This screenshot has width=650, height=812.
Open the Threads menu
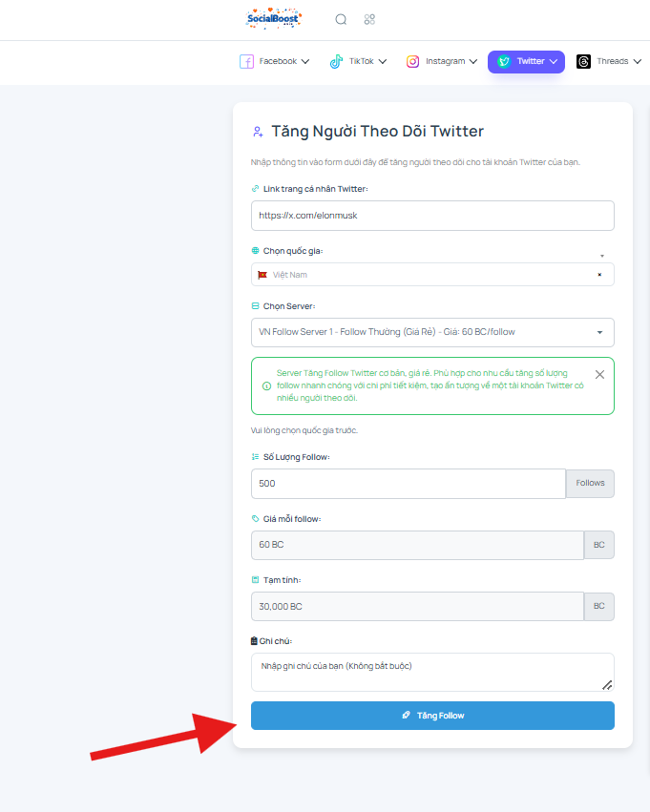[609, 62]
